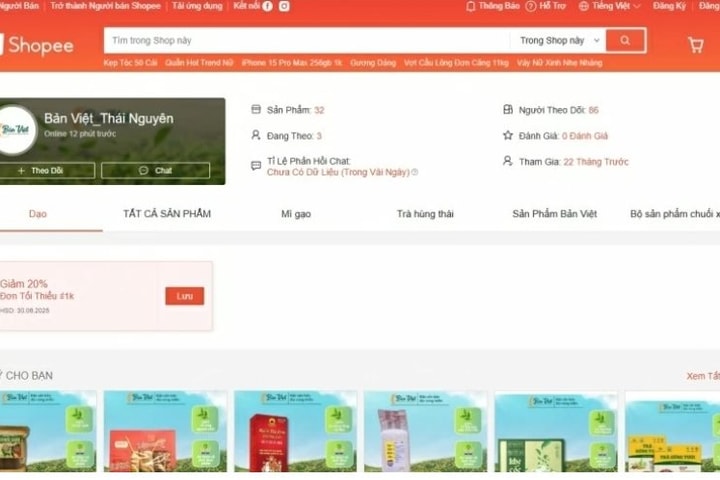The image size is (720, 480).
Task: Switch to Bộ sản phẩm chuối tab
Action: pyautogui.click(x=675, y=214)
